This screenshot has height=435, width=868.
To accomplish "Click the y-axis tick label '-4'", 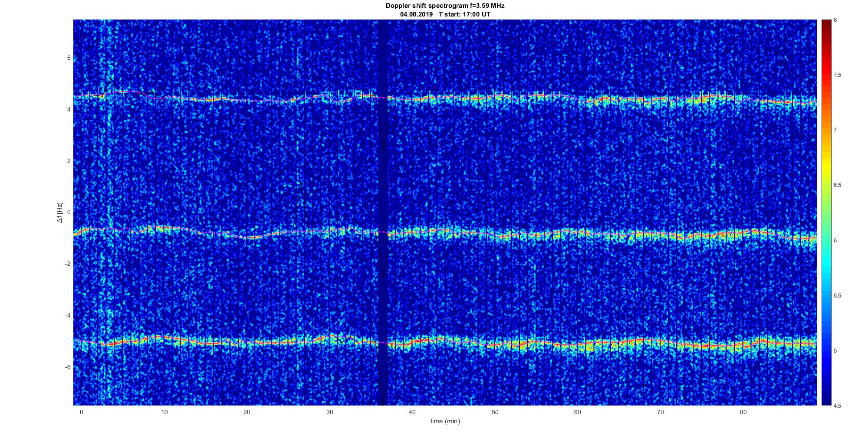I will coord(68,315).
